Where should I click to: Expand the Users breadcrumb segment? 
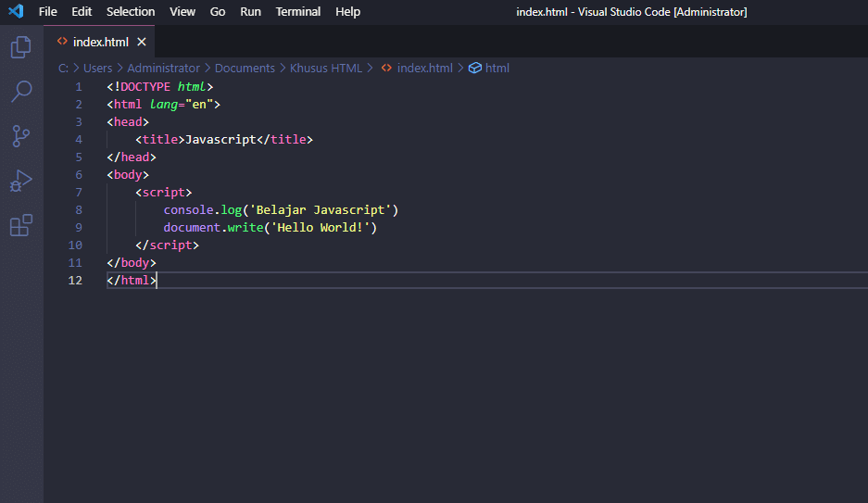(97, 68)
